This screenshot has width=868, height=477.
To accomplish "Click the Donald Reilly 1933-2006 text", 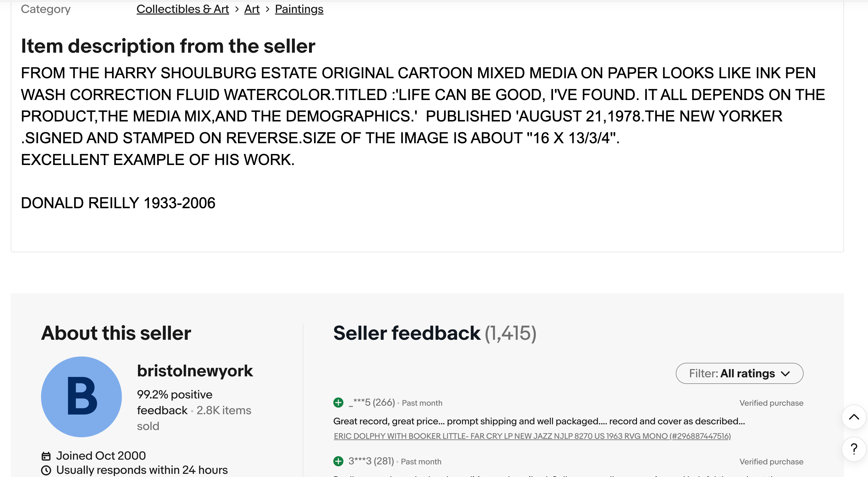I will click(x=118, y=203).
